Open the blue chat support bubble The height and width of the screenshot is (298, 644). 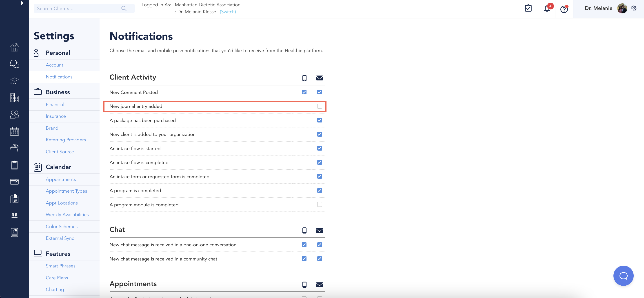[623, 276]
